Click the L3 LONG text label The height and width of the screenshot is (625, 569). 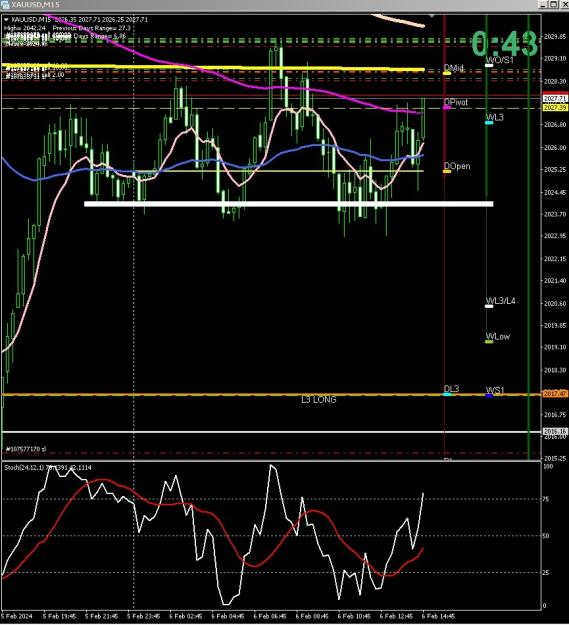pos(319,400)
